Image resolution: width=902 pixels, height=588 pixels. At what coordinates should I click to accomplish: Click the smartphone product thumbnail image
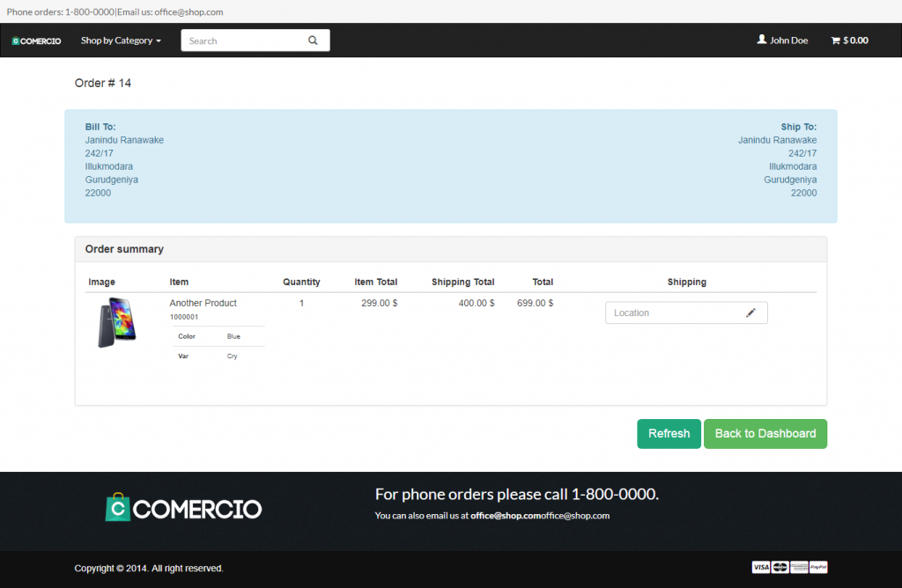coord(116,322)
